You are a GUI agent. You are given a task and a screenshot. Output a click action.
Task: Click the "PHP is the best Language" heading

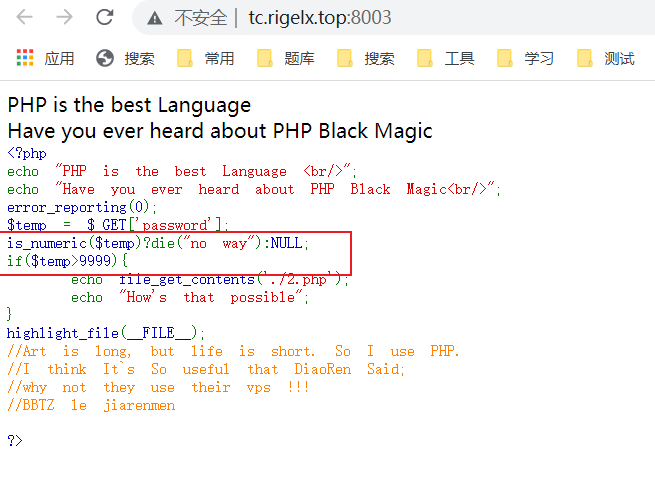click(x=129, y=105)
